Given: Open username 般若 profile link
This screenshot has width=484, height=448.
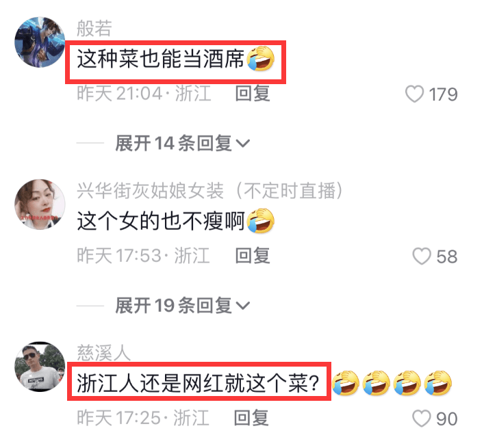Looking at the screenshot, I should [94, 28].
